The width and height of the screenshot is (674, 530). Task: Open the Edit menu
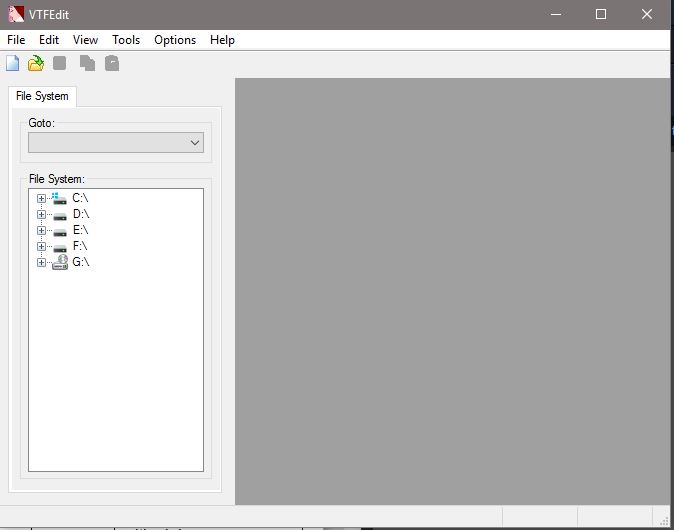click(49, 40)
